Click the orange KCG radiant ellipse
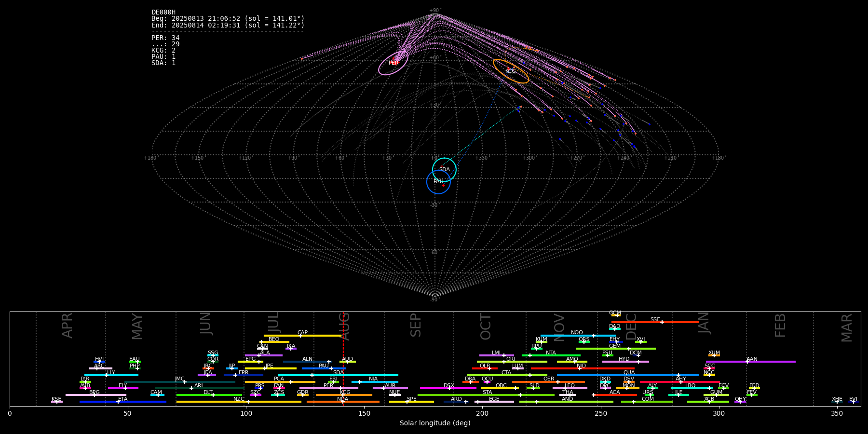Viewport: 868px width, 434px height. [511, 71]
